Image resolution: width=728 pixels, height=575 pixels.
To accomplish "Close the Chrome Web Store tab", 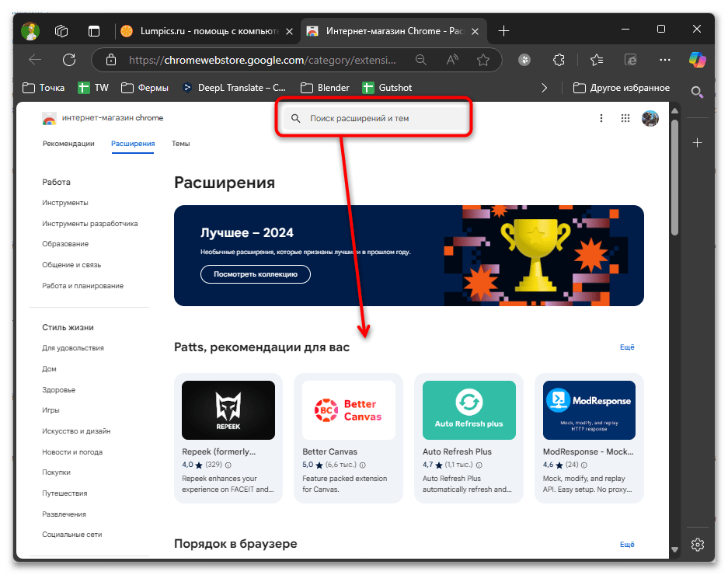I will [x=475, y=31].
